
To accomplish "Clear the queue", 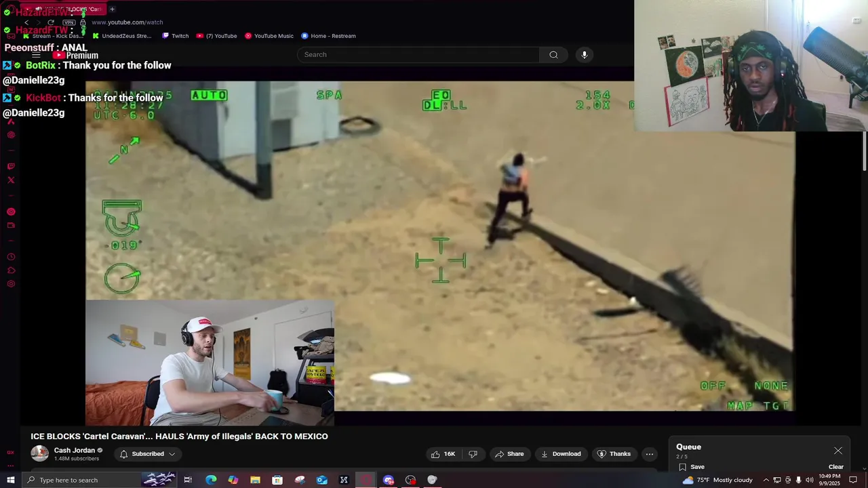I will (835, 466).
